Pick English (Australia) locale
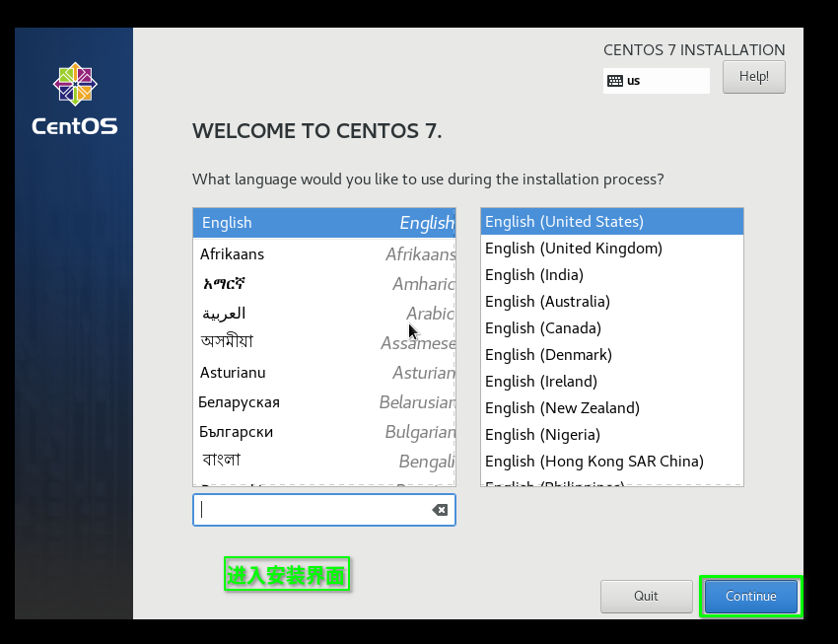Viewport: 838px width, 644px height. 611,302
